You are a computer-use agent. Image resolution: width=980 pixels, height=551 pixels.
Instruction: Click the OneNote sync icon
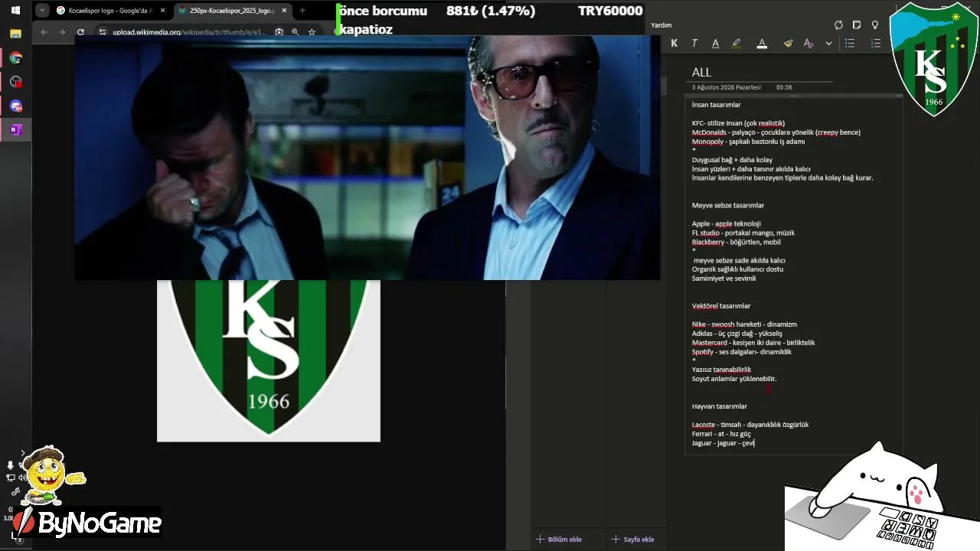(x=838, y=25)
